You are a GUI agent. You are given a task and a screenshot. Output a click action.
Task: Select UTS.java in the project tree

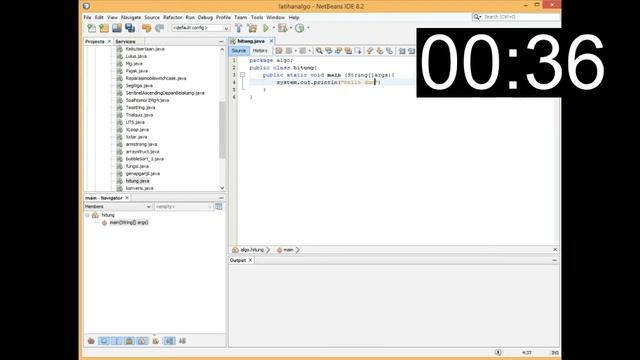135,122
